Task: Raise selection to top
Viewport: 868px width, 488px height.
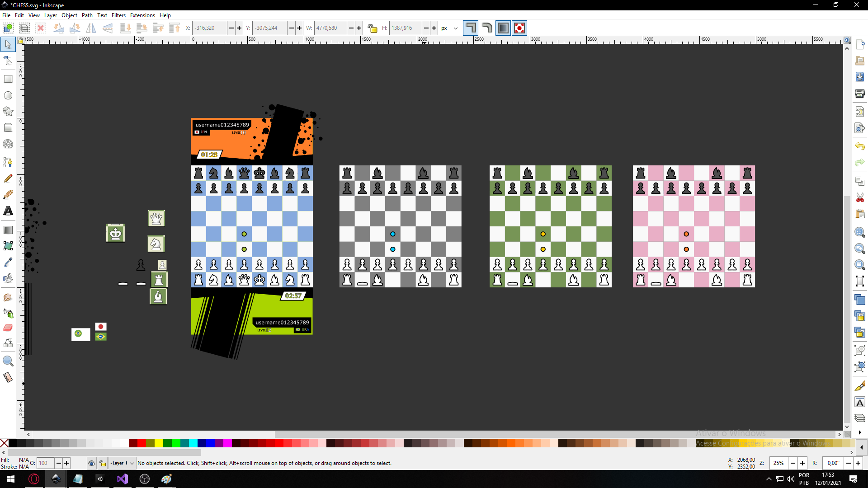Action: 175,28
